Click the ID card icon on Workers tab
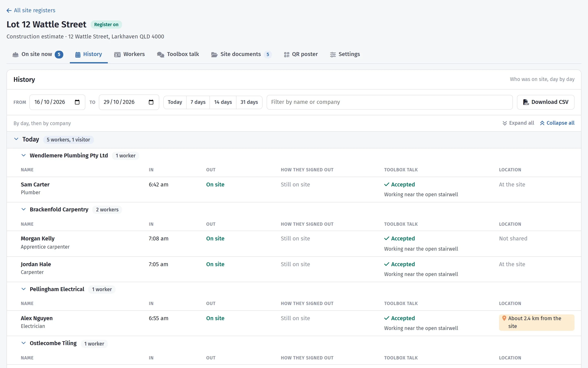Screen dimensions: 588x368 (117, 55)
